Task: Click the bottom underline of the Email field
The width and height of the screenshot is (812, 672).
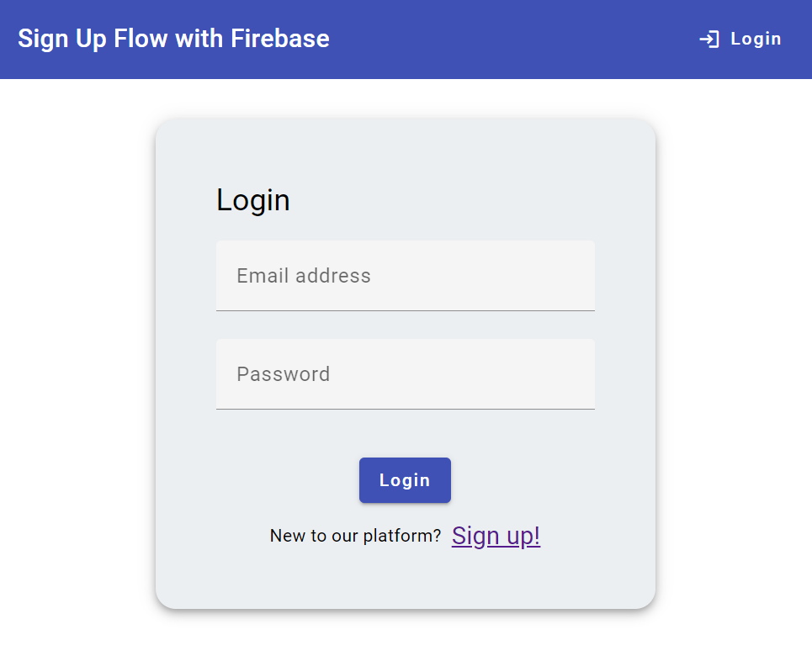Action: tap(405, 310)
